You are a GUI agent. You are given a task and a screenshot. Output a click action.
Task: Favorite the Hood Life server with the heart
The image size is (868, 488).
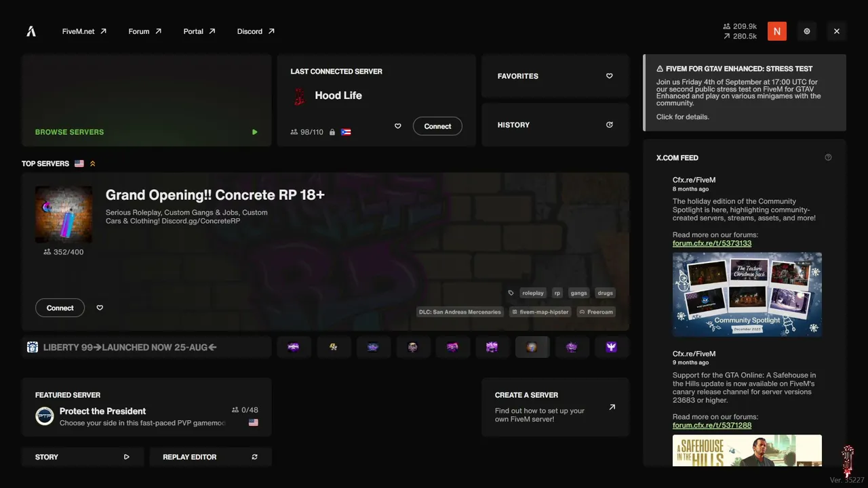click(398, 126)
